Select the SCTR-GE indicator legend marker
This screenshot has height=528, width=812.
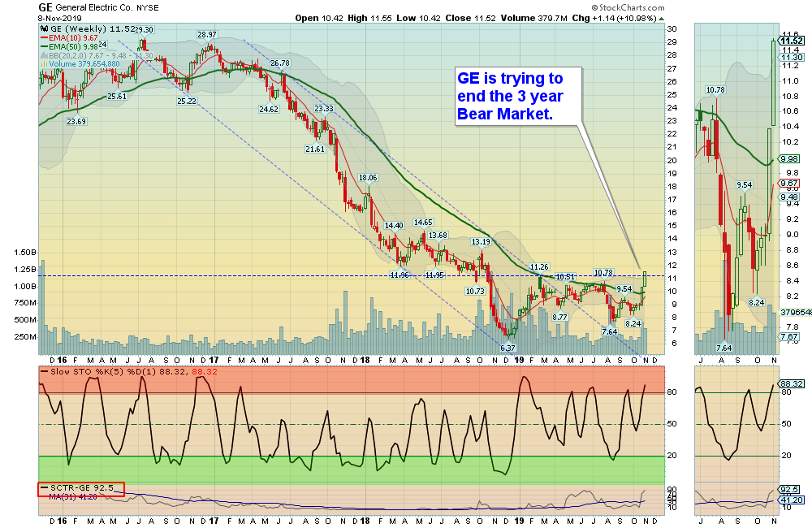tap(44, 487)
